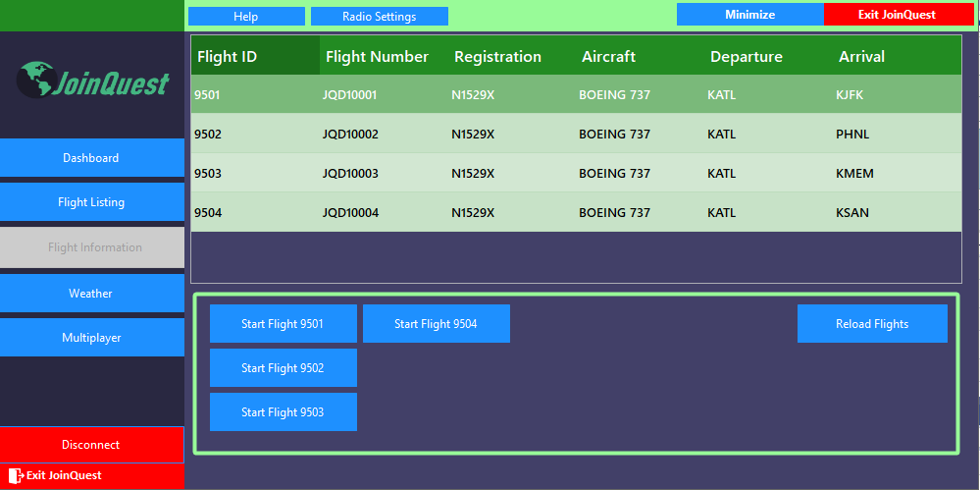Viewport: 980px width, 490px height.
Task: Go to the Flight Listing section
Action: click(92, 202)
